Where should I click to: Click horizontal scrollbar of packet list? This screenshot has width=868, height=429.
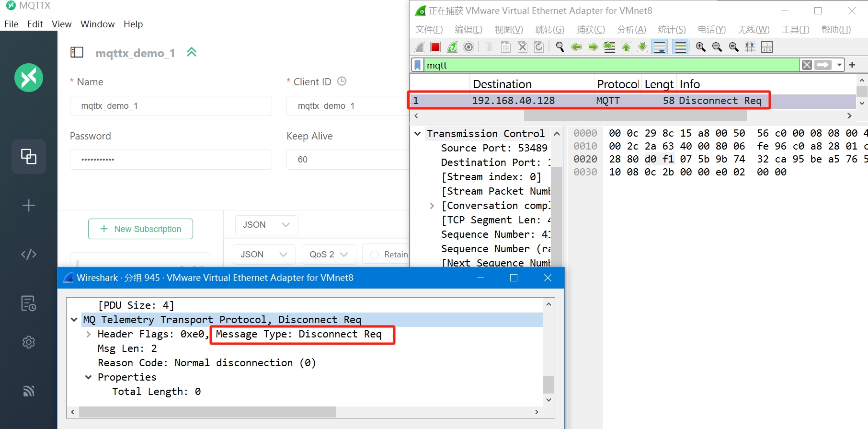click(x=635, y=116)
